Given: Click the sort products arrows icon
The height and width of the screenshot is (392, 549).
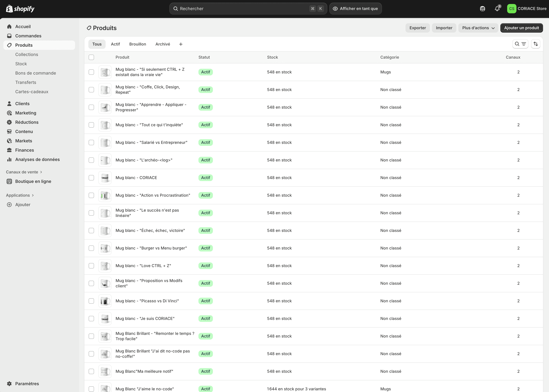Looking at the screenshot, I should pyautogui.click(x=536, y=44).
